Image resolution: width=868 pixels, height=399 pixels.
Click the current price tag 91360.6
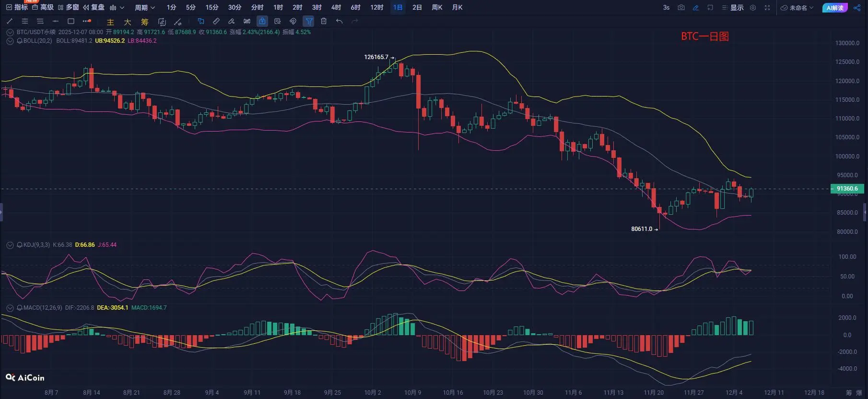pos(847,189)
